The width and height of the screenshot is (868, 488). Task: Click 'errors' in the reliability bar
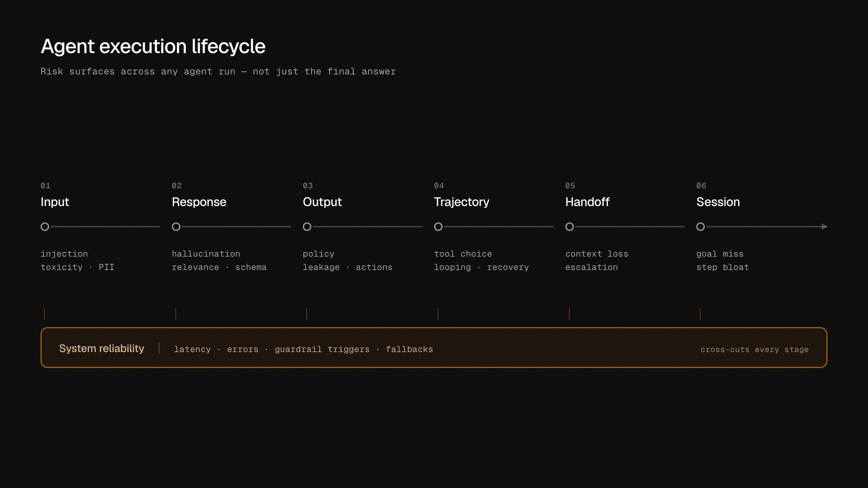point(243,350)
